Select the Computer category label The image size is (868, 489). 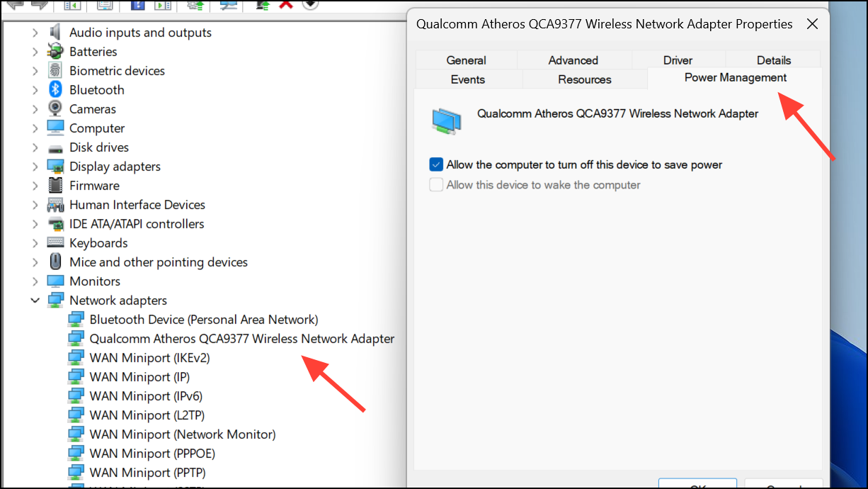pyautogui.click(x=97, y=128)
